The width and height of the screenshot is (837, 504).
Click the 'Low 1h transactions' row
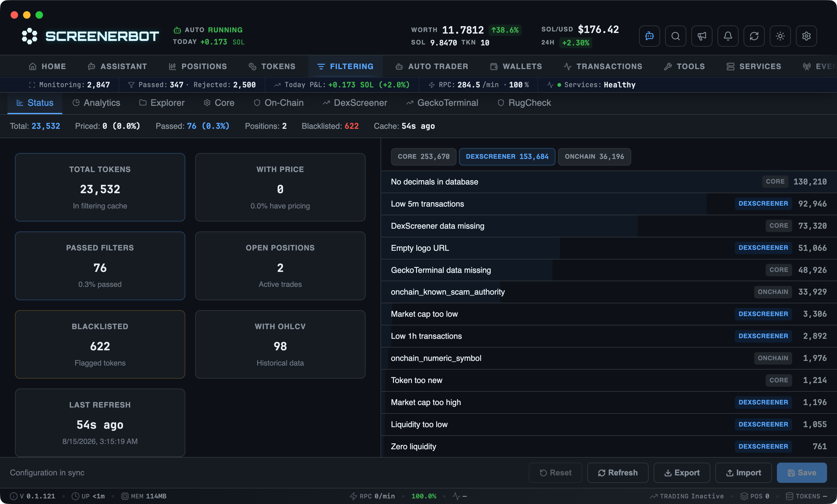pyautogui.click(x=609, y=336)
